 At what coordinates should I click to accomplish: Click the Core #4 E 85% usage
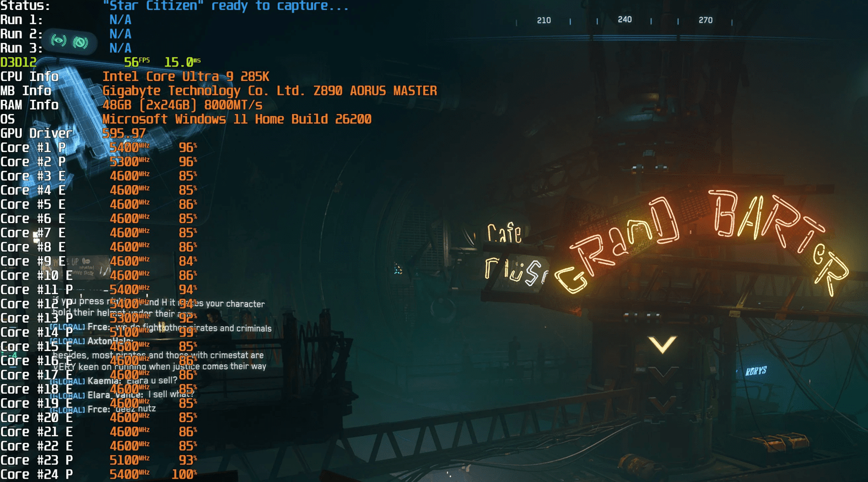pyautogui.click(x=188, y=191)
